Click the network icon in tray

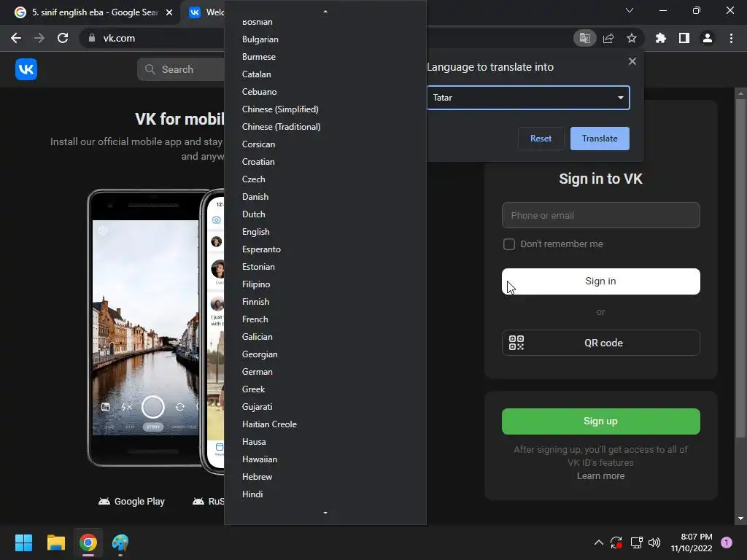point(636,542)
